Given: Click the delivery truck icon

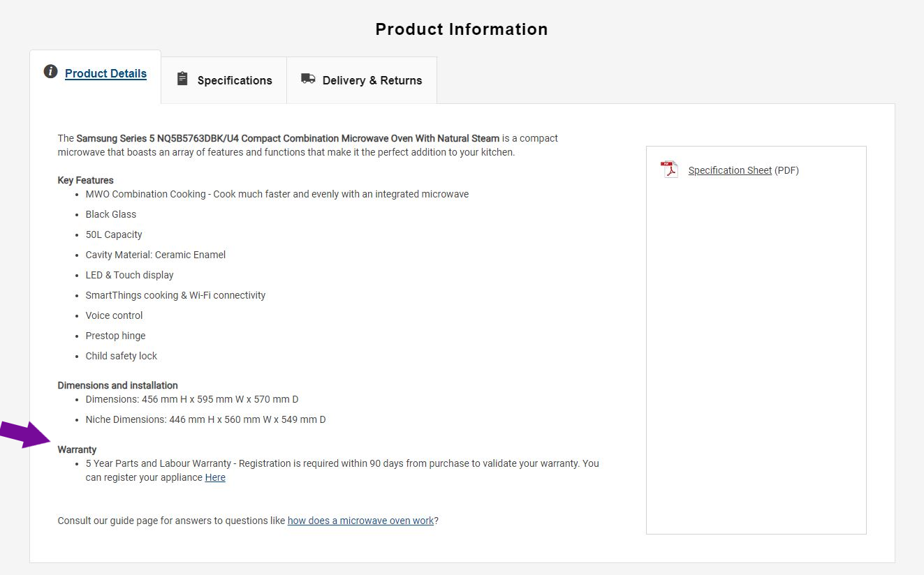Looking at the screenshot, I should [308, 78].
